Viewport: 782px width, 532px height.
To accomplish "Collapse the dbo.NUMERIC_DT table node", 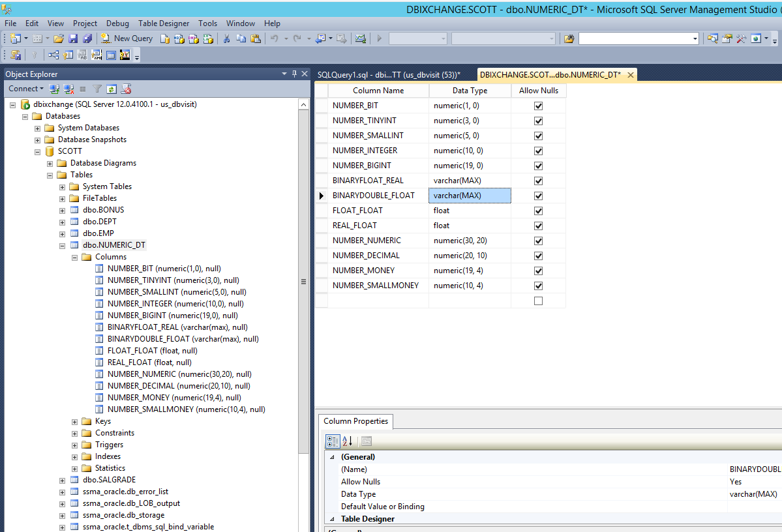I will tap(63, 245).
